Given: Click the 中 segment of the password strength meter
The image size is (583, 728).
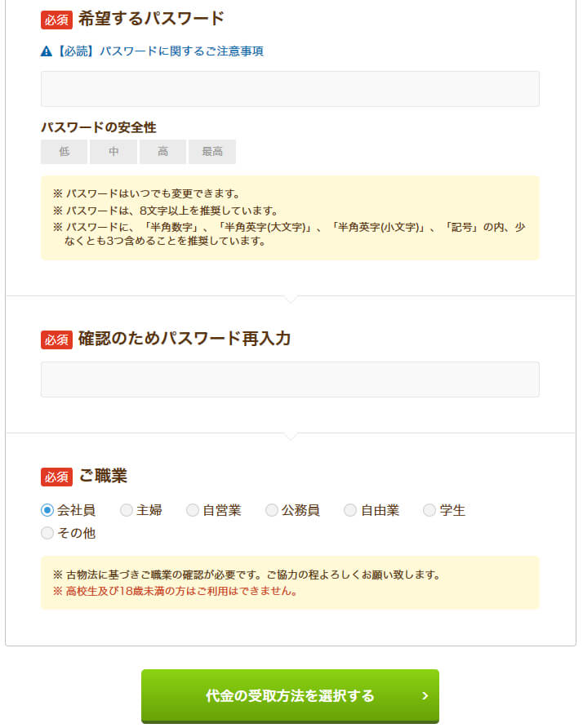Looking at the screenshot, I should pyautogui.click(x=113, y=152).
